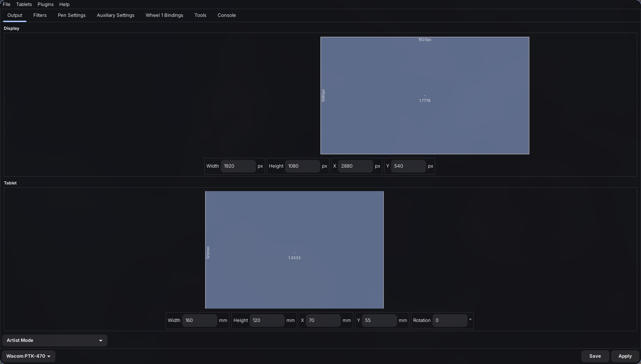Viewport: 641px width, 364px height.
Task: Switch to the Pen Settings tab
Action: tap(72, 15)
